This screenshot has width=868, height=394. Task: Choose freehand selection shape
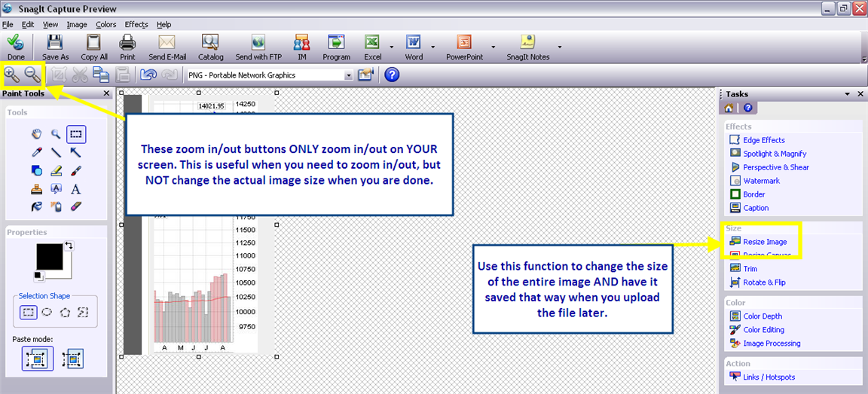[x=83, y=312]
